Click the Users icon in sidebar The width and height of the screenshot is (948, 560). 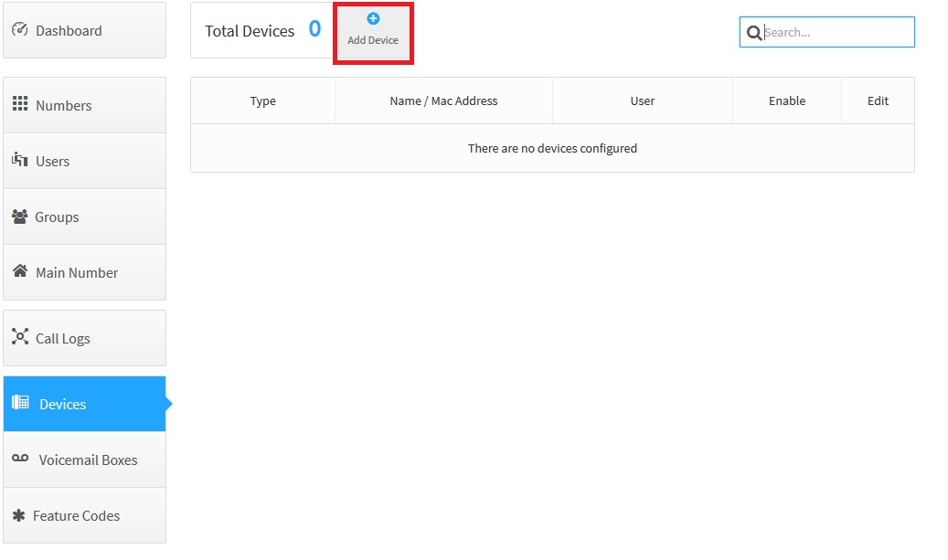click(x=20, y=160)
